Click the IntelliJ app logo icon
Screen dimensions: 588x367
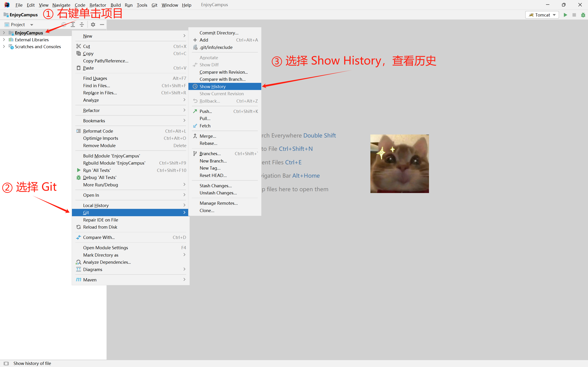(x=7, y=5)
